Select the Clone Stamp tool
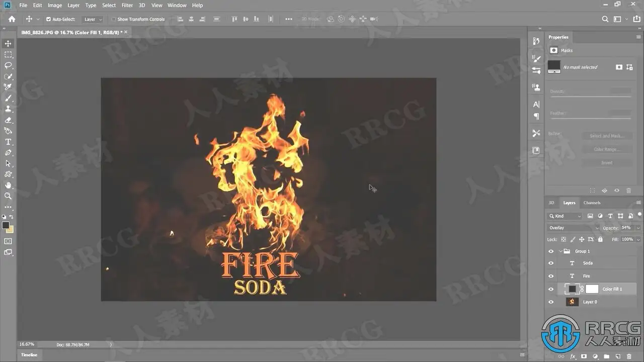The height and width of the screenshot is (362, 644). 8,109
